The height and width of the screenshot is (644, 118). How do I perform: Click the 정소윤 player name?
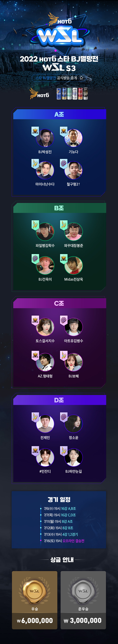[74, 438]
